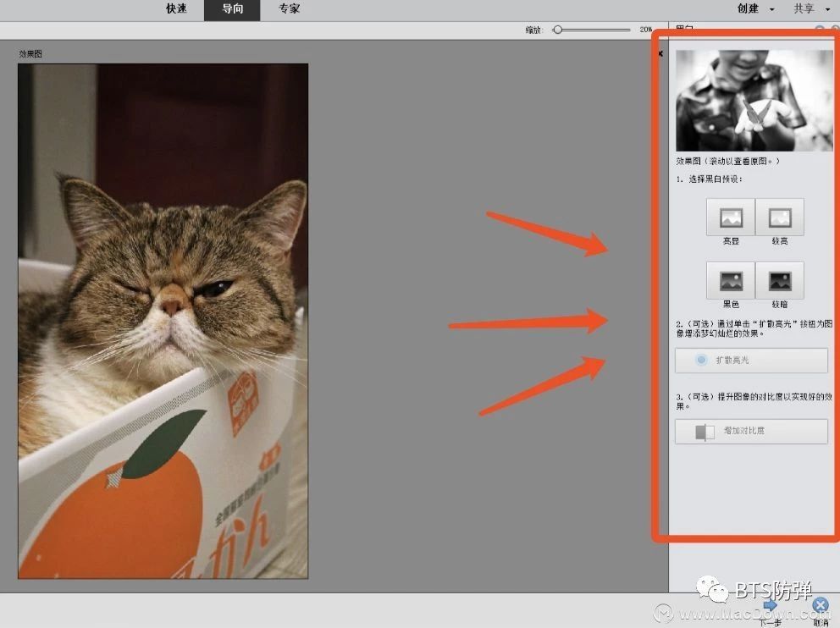The width and height of the screenshot is (840, 628).
Task: Select the 导向 guided mode tab
Action: click(x=232, y=9)
